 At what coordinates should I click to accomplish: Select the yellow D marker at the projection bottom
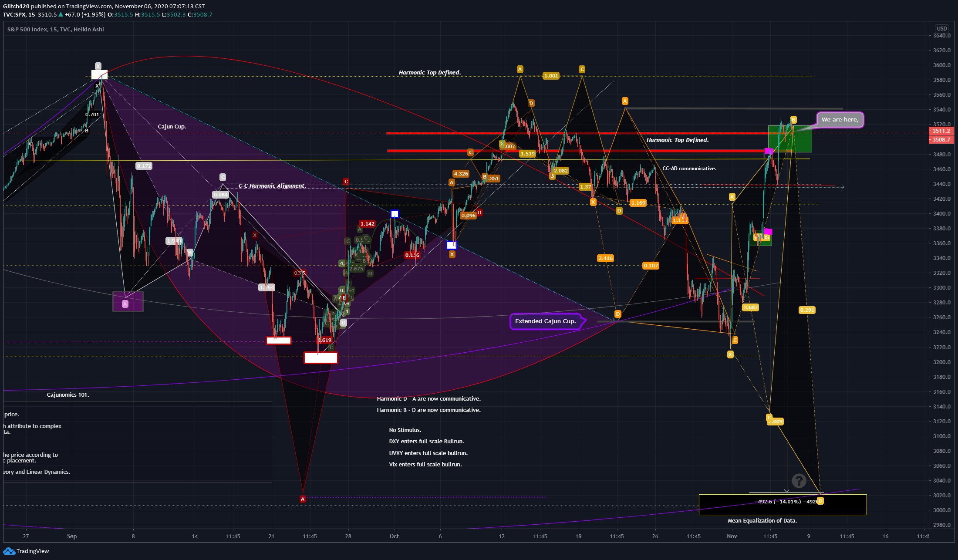(x=820, y=501)
